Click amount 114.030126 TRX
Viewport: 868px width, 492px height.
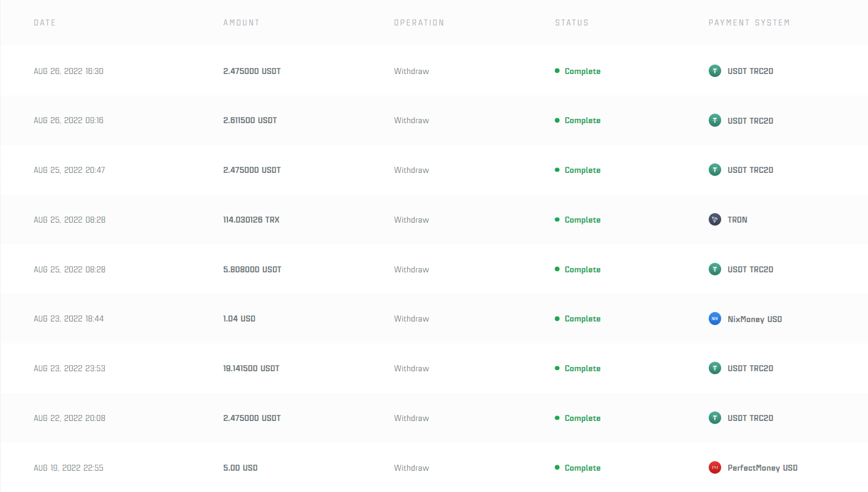point(251,220)
